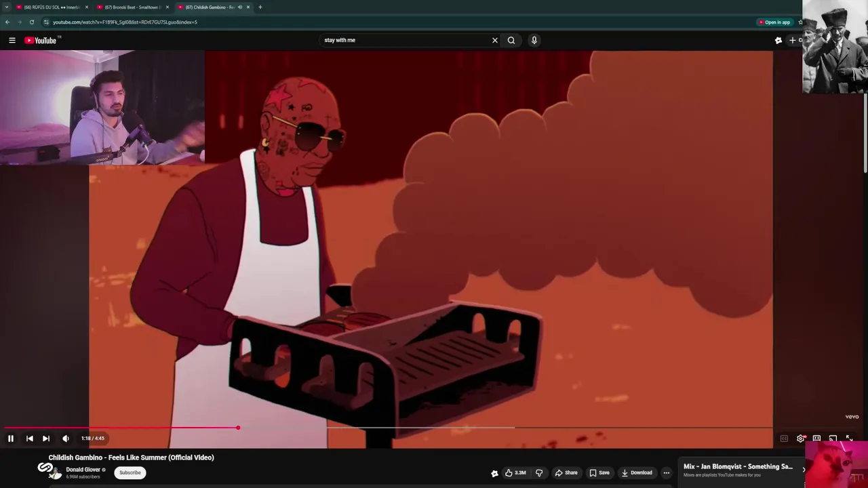Subscribe to Donald Glover

pyautogui.click(x=130, y=473)
